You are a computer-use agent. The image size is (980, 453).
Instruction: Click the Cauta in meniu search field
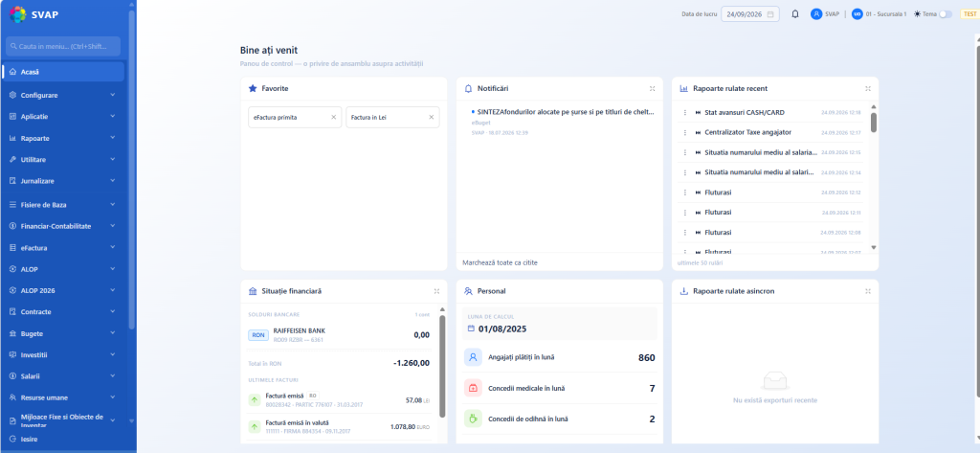pyautogui.click(x=62, y=46)
